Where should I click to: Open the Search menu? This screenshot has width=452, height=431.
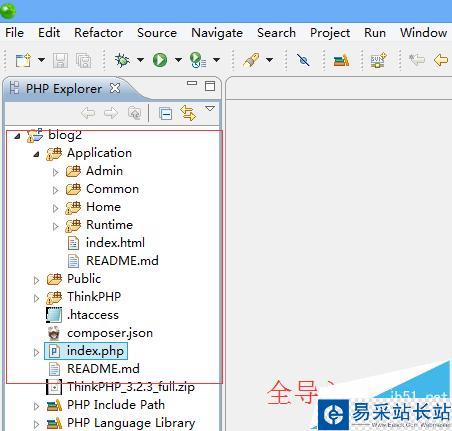pos(276,33)
